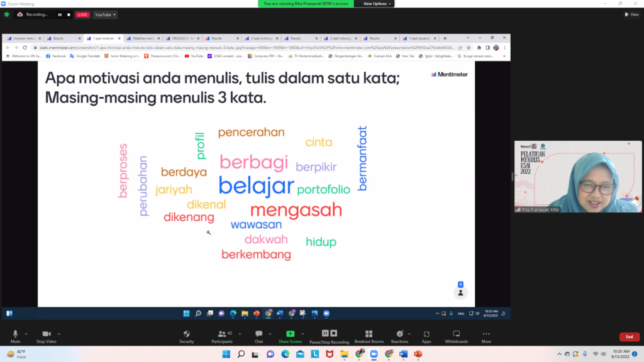The height and width of the screenshot is (362, 644).
Task: Click the green encryption shield icon
Action: coord(6,14)
